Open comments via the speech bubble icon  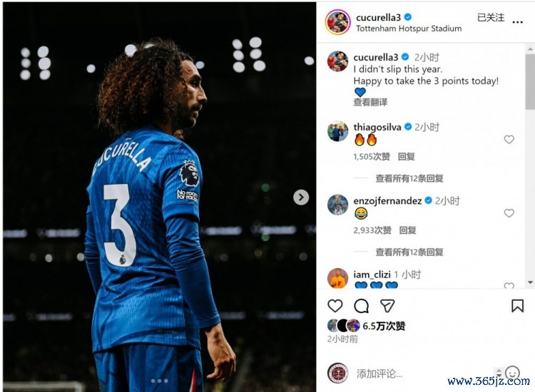point(362,306)
